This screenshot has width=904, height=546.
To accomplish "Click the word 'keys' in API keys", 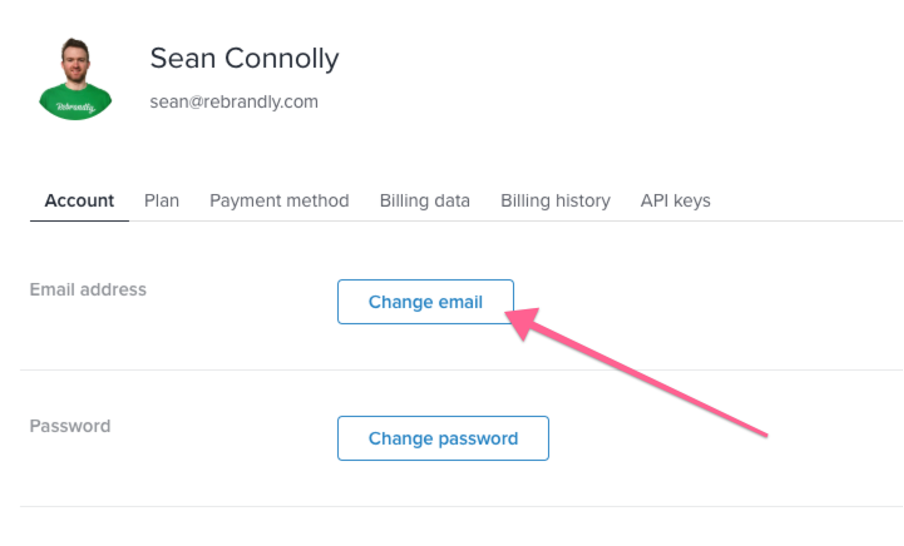I will click(692, 201).
